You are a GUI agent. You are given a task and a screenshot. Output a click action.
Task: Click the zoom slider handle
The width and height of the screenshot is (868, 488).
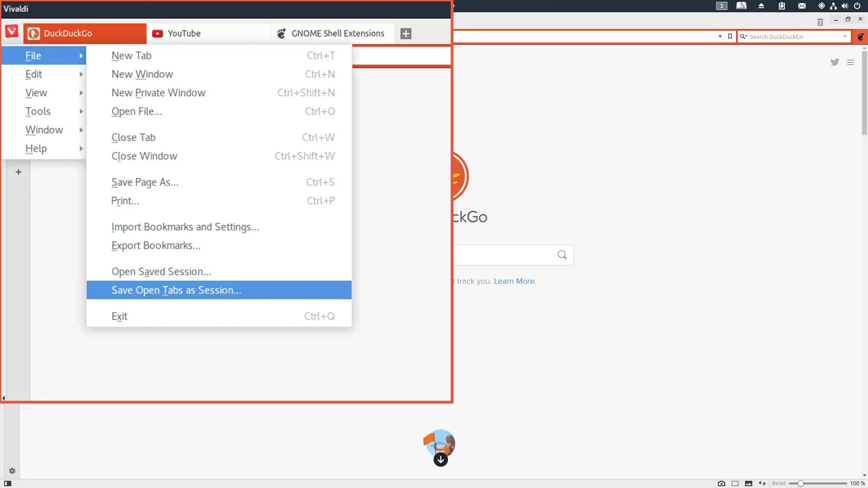click(x=800, y=483)
